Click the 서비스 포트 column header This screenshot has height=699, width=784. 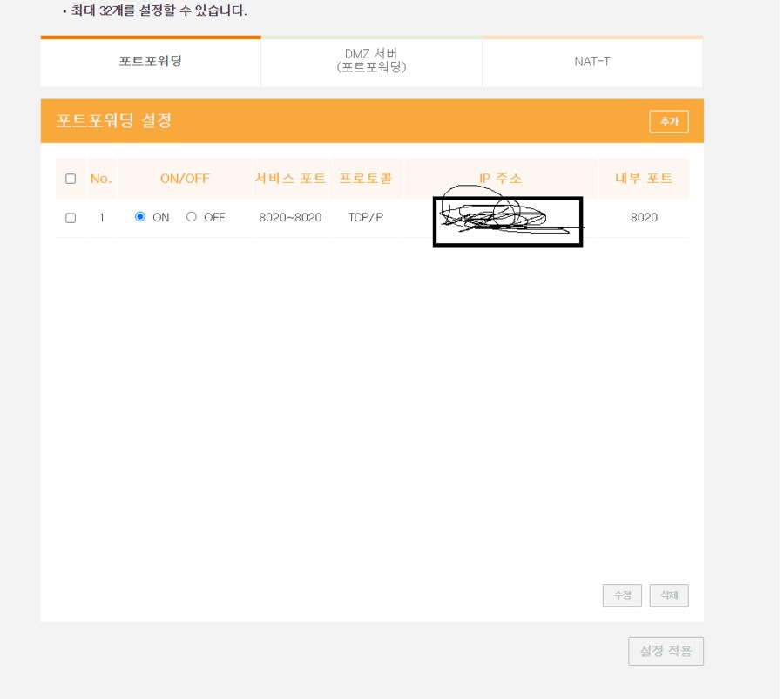(x=289, y=178)
